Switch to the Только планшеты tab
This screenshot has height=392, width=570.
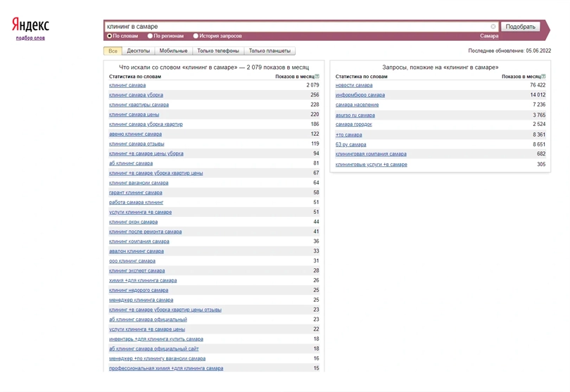click(x=270, y=51)
